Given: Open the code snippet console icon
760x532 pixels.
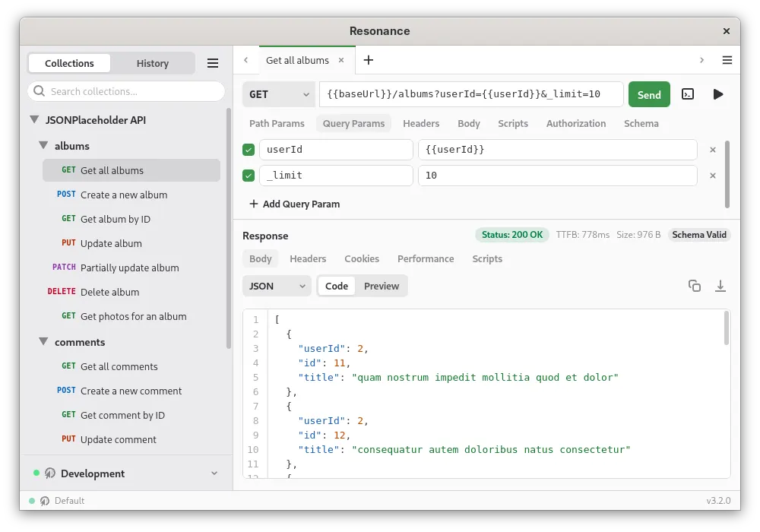Looking at the screenshot, I should [687, 94].
